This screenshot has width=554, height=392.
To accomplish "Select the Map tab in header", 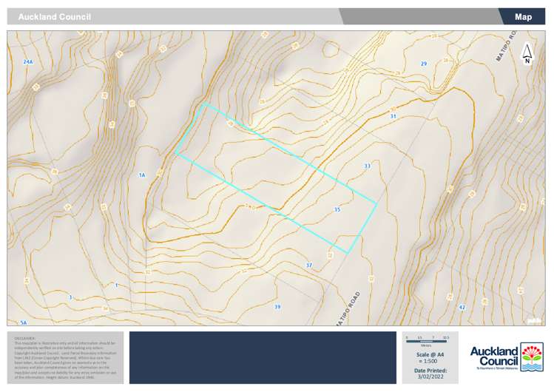I will [523, 16].
